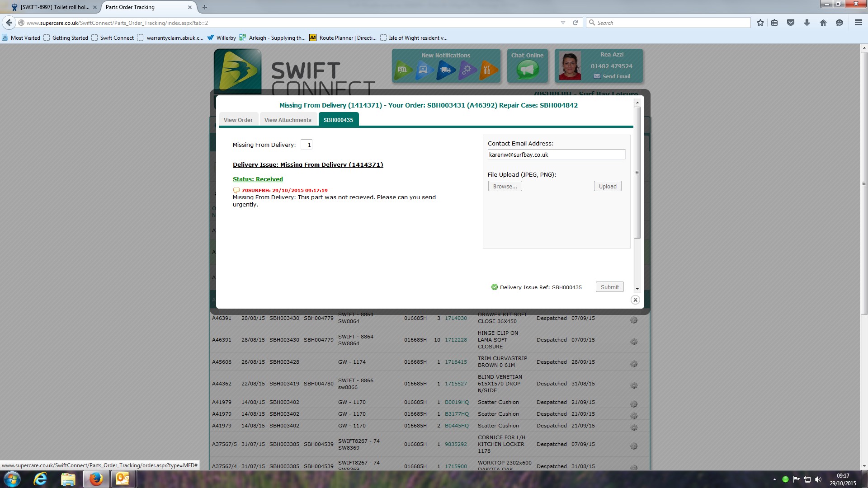The height and width of the screenshot is (488, 868).
Task: Click the Upload button
Action: (x=607, y=186)
